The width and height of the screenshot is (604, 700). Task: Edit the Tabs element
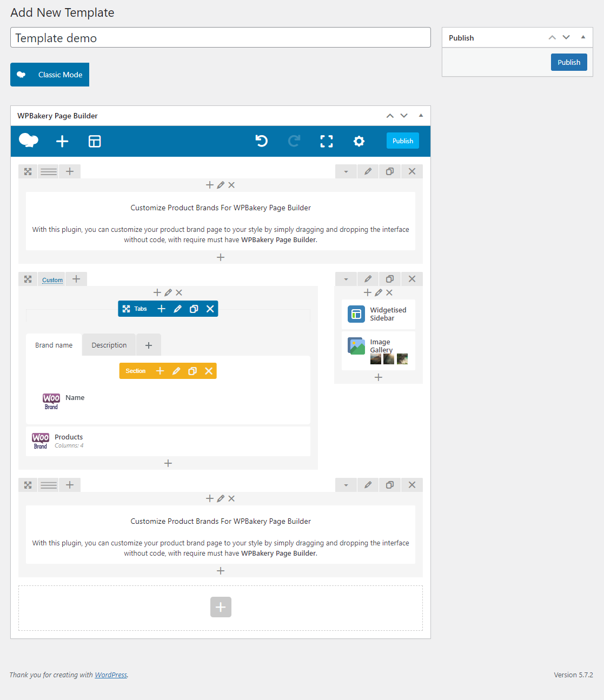pos(177,309)
